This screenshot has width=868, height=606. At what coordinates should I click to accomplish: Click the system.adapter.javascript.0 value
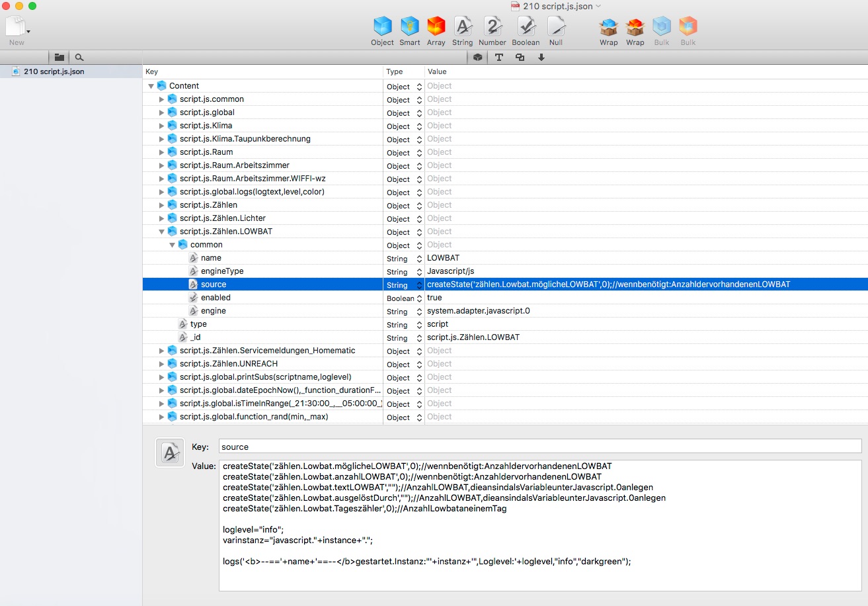[478, 311]
